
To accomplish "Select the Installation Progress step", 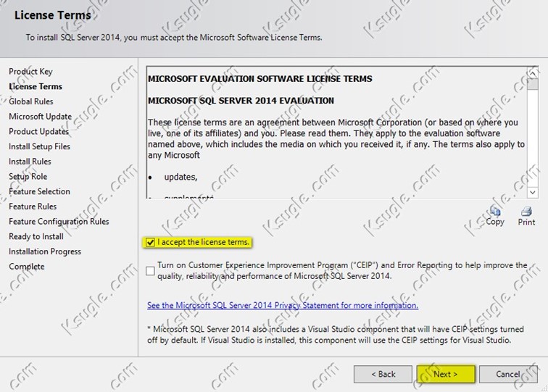I will click(45, 251).
